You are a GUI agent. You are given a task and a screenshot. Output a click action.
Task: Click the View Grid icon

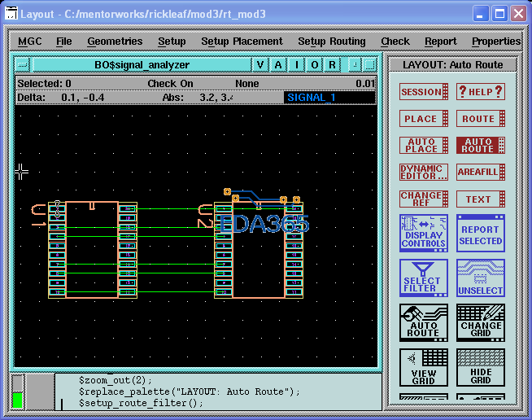tap(423, 367)
